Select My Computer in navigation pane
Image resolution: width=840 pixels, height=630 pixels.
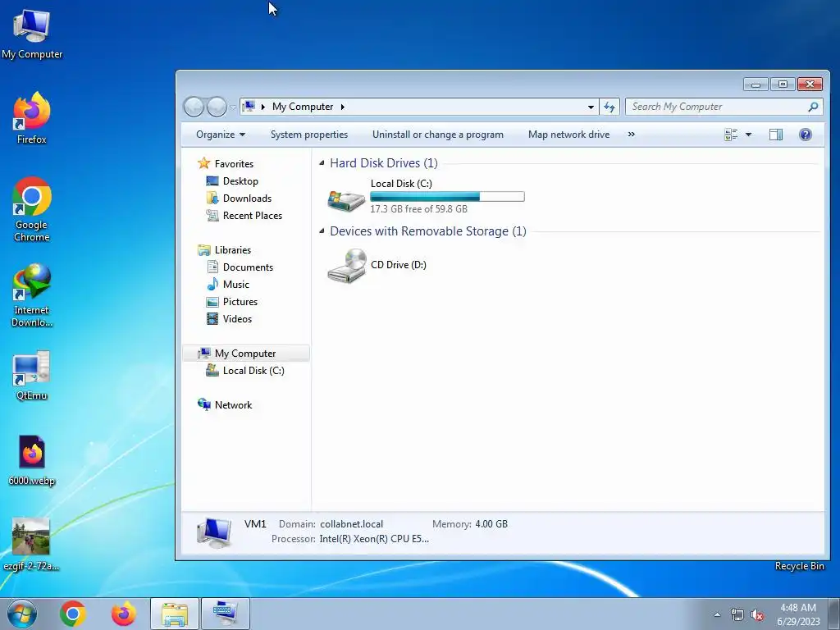(x=245, y=354)
